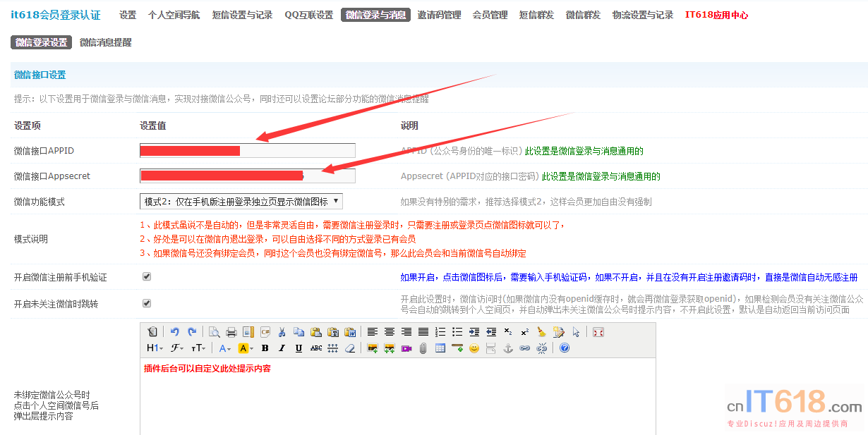Open QQ互联设置 menu
868x435 pixels.
pos(309,15)
